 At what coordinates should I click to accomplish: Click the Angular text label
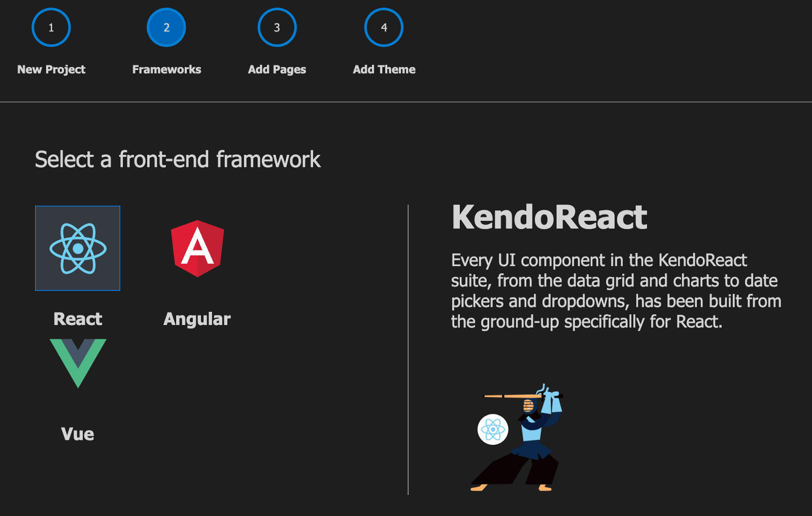click(197, 319)
